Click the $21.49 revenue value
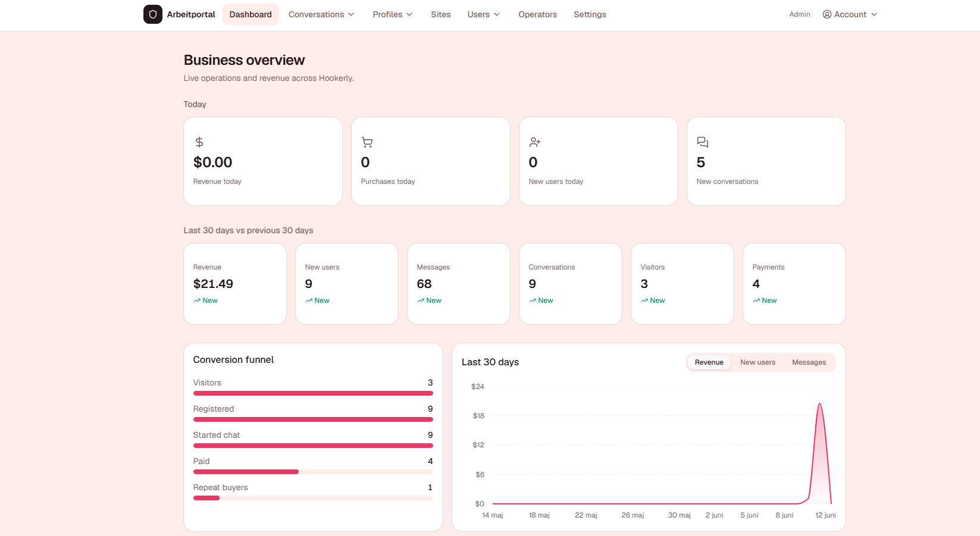This screenshot has height=536, width=980. click(x=213, y=284)
